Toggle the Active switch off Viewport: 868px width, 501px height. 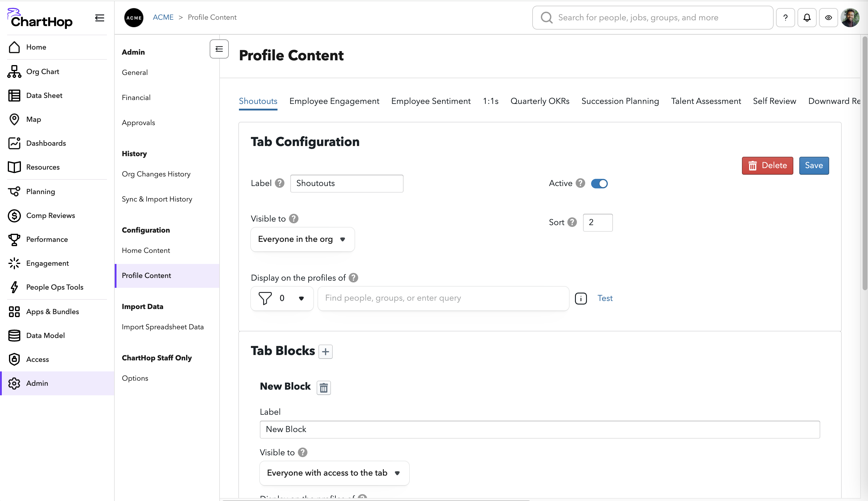(599, 183)
